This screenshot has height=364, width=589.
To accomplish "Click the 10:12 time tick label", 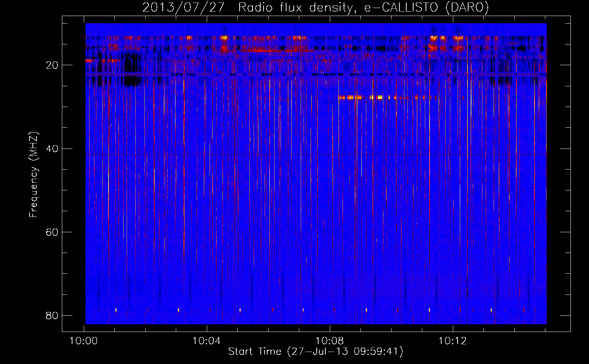I will click(x=453, y=341).
